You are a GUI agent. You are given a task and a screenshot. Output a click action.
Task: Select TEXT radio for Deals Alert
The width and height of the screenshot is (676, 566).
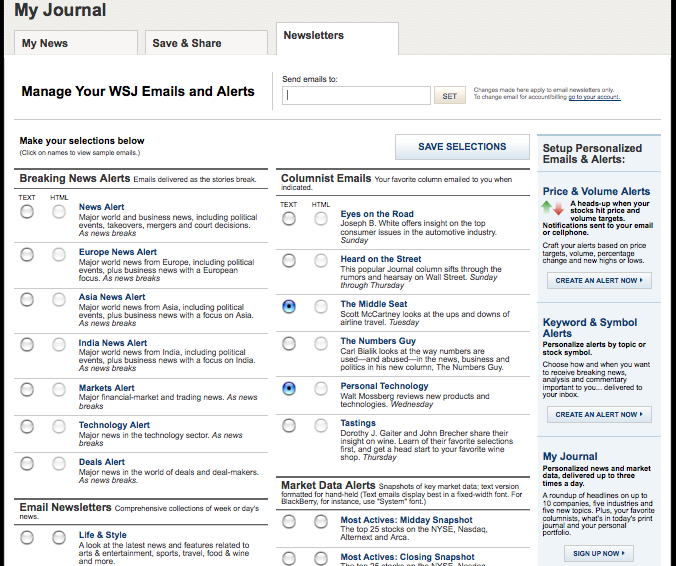pyautogui.click(x=27, y=463)
